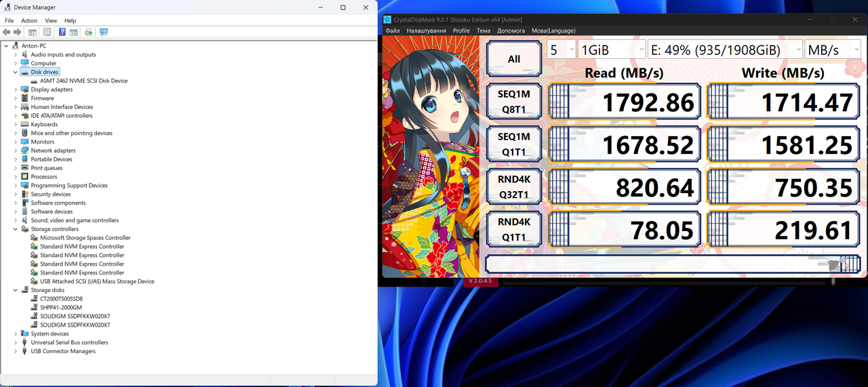Click the empty comment field below the results

(x=673, y=264)
